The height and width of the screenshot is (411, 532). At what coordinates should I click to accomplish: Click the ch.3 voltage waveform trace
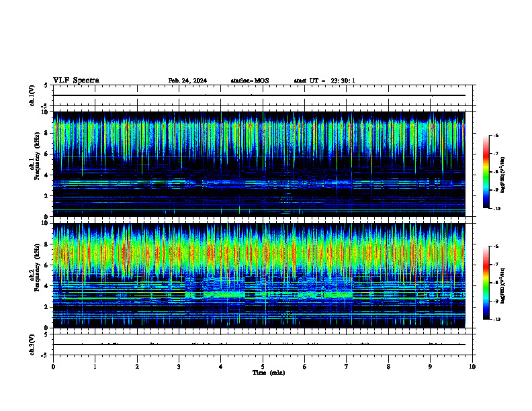point(259,345)
